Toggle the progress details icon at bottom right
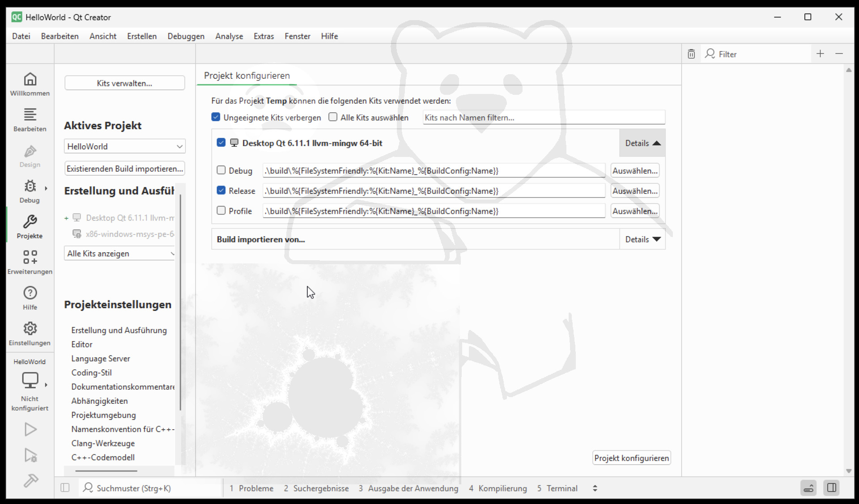The height and width of the screenshot is (504, 859). pyautogui.click(x=808, y=488)
